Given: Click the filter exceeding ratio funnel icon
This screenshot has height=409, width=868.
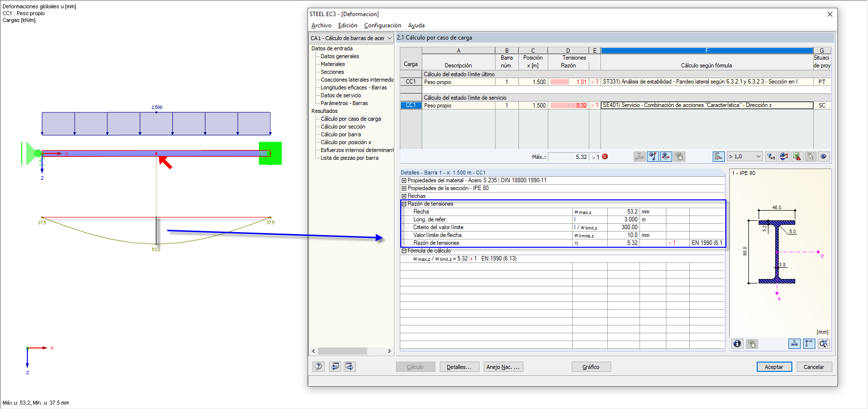Looking at the screenshot, I should tap(771, 156).
